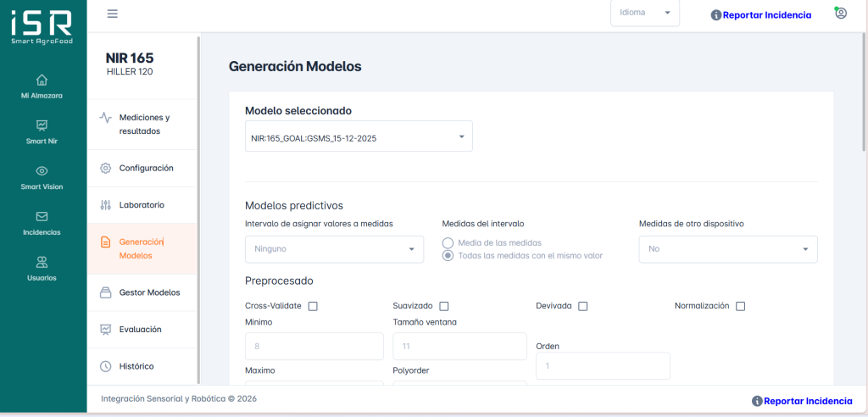Click the Tamaño ventana input field
Image resolution: width=868 pixels, height=417 pixels.
(459, 347)
